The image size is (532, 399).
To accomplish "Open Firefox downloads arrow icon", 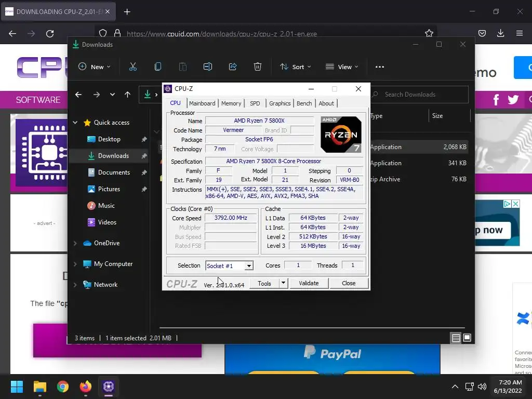I will [x=500, y=33].
